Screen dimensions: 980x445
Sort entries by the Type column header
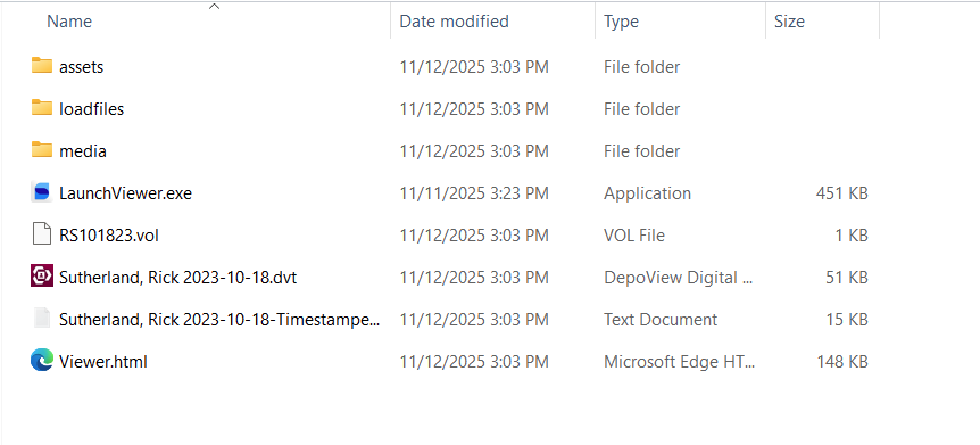pyautogui.click(x=620, y=21)
